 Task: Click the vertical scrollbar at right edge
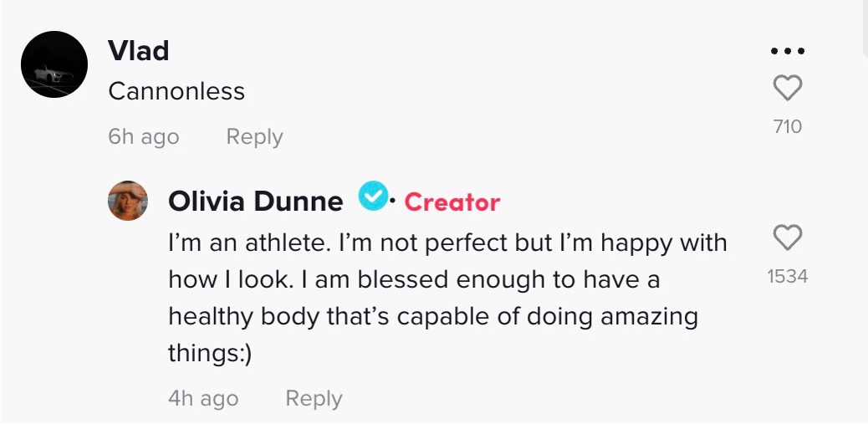(x=864, y=25)
